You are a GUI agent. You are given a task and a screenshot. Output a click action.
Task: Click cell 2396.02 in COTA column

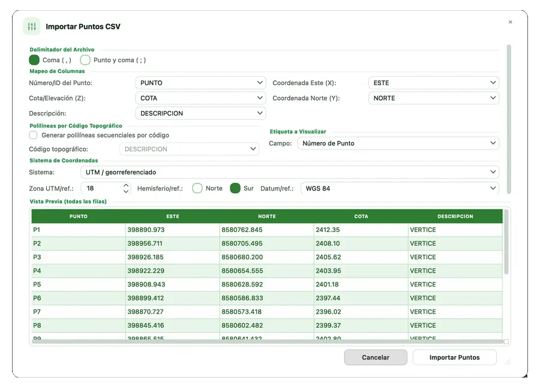tap(361, 312)
